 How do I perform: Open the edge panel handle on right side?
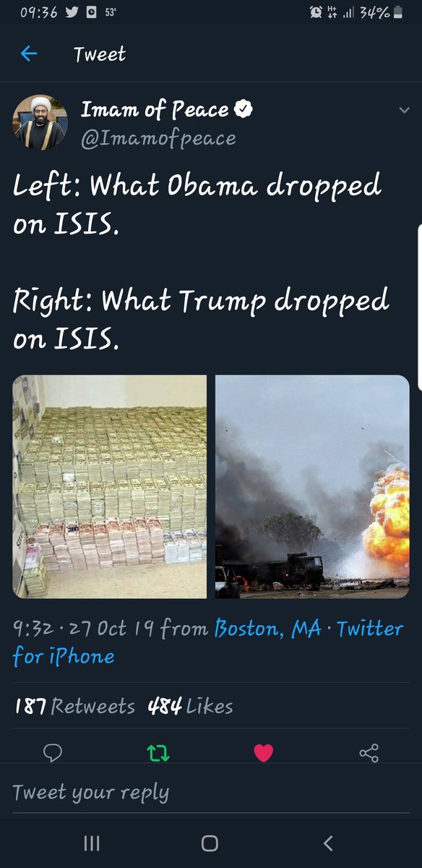420,304
